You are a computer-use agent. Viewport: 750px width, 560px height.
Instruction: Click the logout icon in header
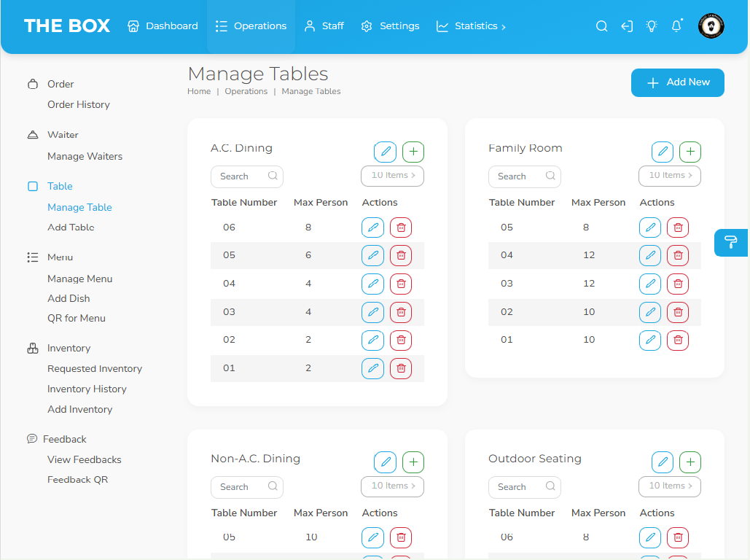(x=627, y=26)
